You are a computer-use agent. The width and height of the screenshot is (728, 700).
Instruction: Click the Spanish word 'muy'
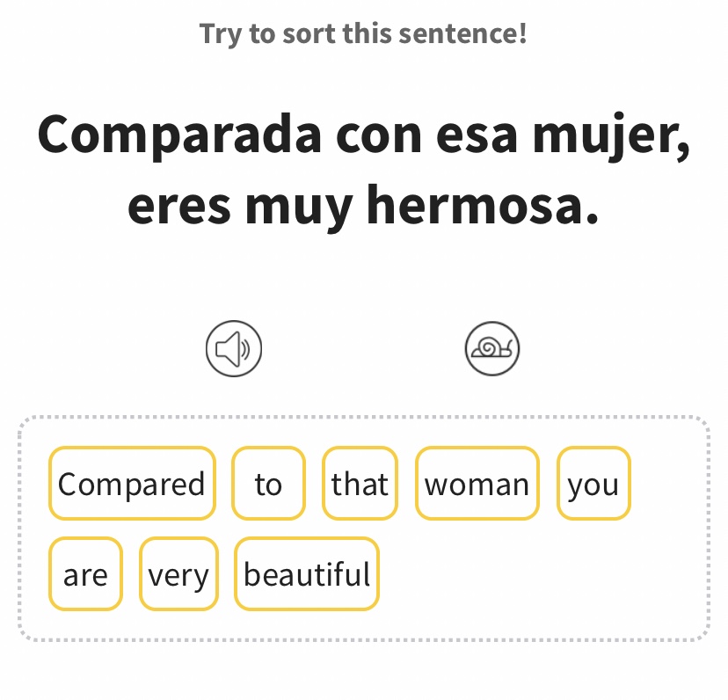(x=297, y=205)
